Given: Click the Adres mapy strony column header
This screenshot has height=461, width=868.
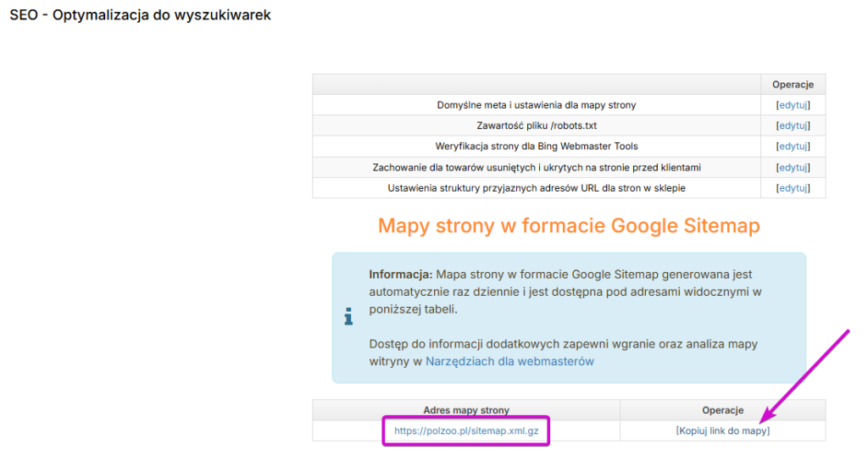Looking at the screenshot, I should coord(466,410).
